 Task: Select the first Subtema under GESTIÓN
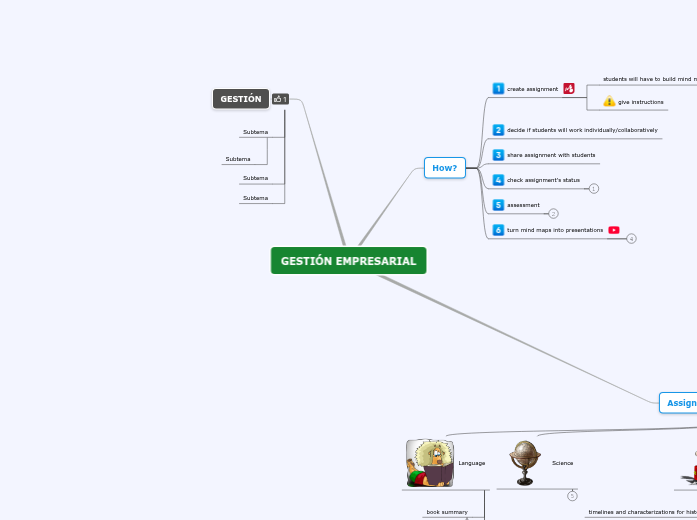point(256,132)
